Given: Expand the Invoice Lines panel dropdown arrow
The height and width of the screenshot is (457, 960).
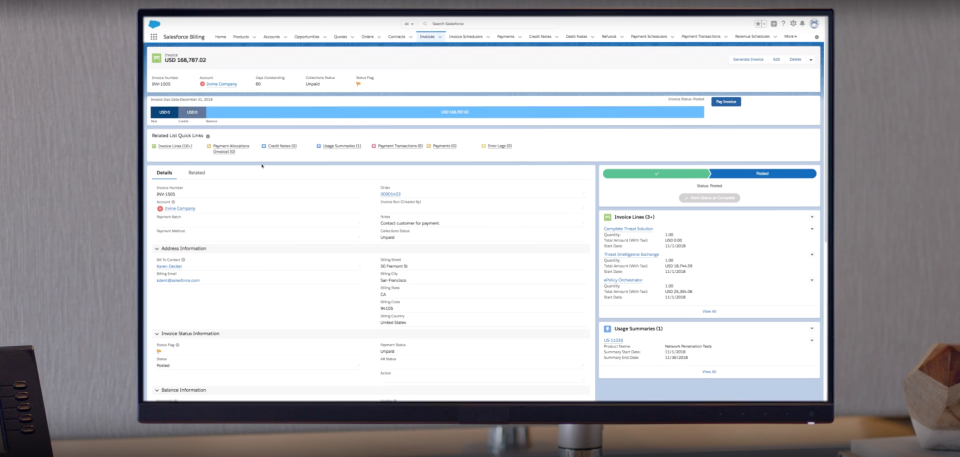Looking at the screenshot, I should [811, 216].
